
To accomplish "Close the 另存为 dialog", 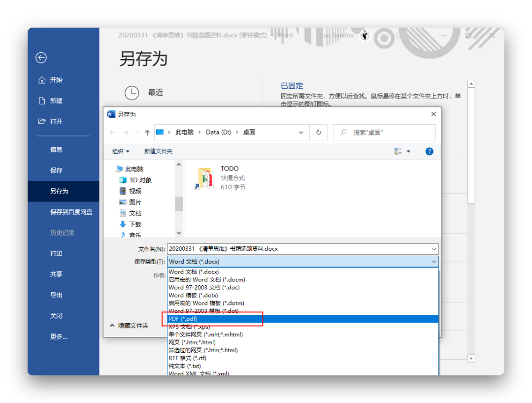I will (x=433, y=114).
